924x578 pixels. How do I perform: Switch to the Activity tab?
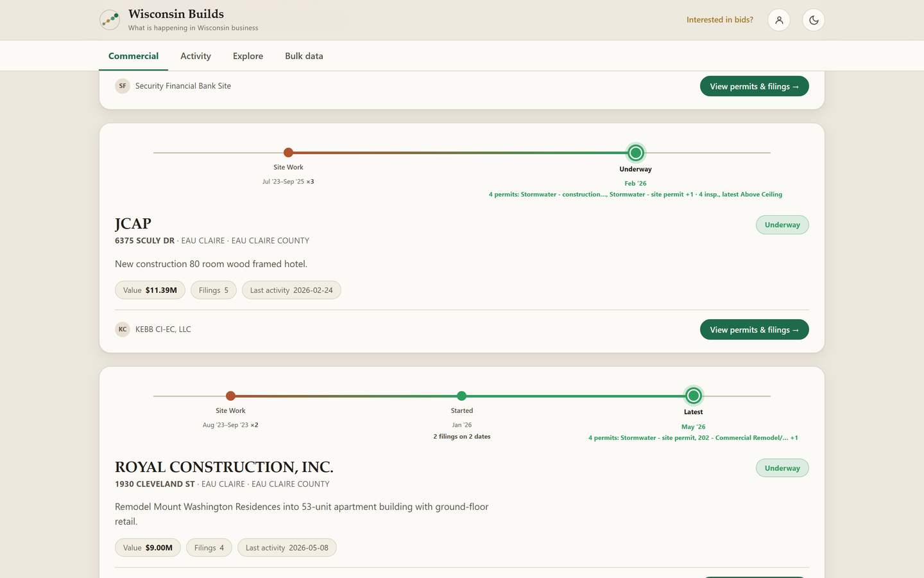coord(196,56)
